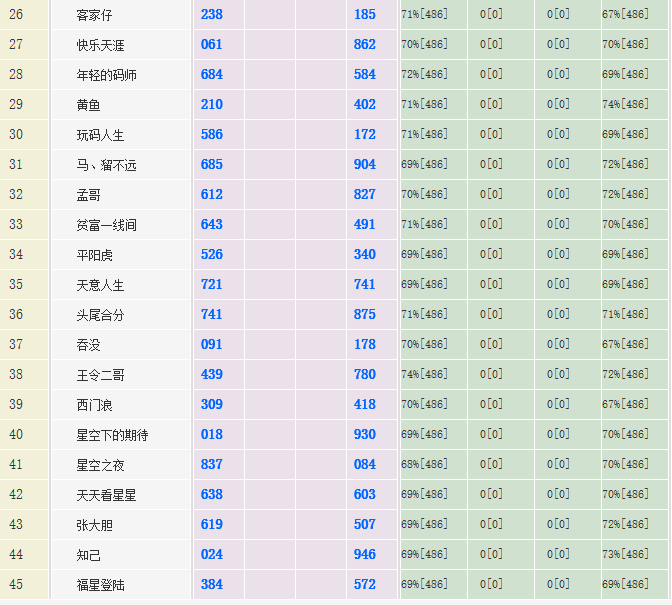The image size is (672, 605).
Task: Click the blue number 586
Action: (x=212, y=134)
